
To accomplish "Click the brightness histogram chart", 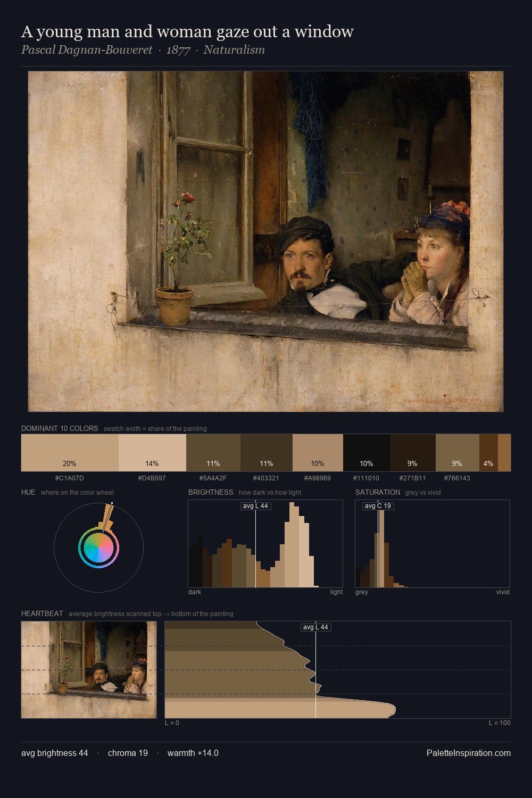I will pos(265,544).
